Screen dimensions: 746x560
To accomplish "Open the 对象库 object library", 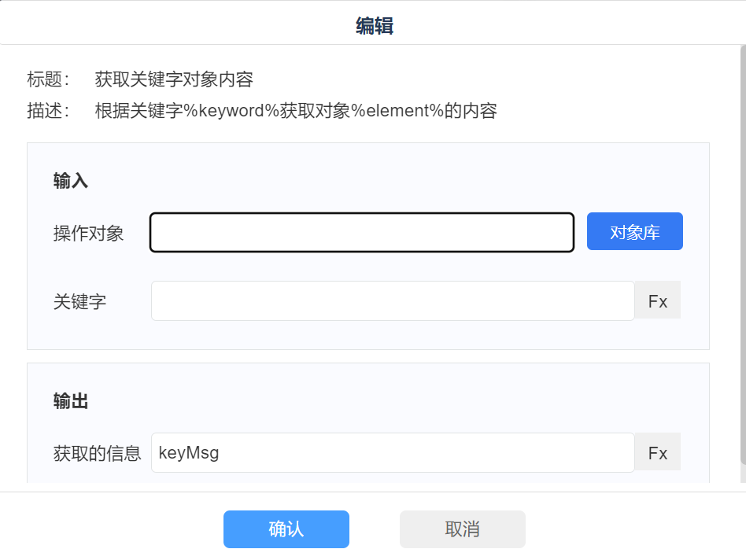I will [634, 232].
